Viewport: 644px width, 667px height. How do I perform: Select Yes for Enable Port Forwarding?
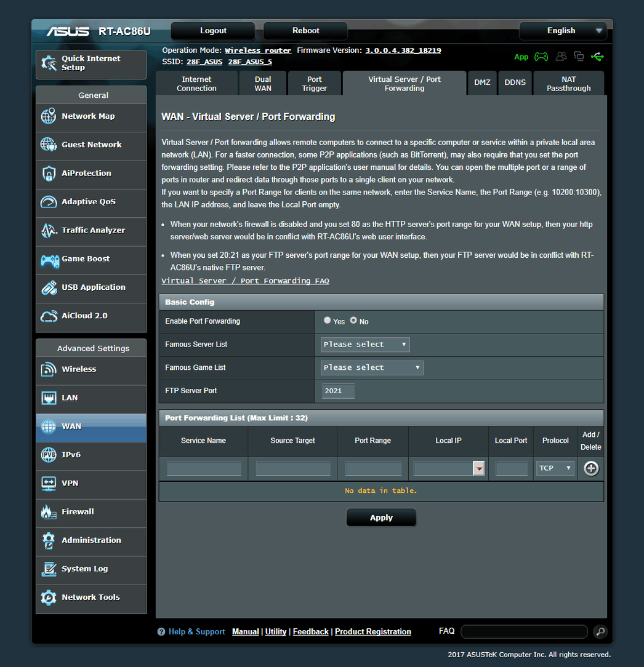coord(327,321)
